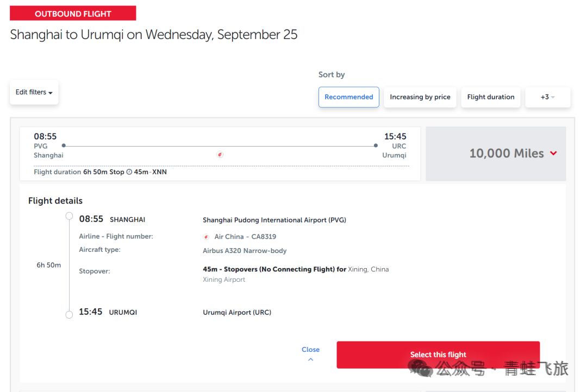Sort by Increasing by price

point(420,97)
